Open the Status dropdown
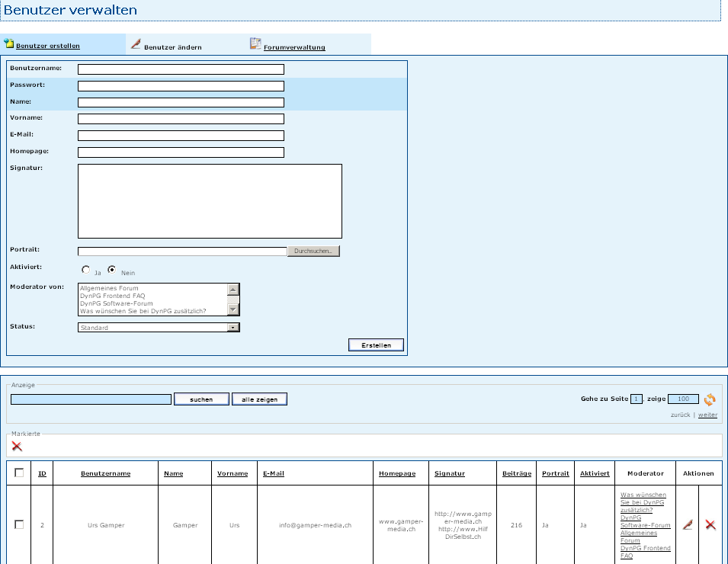Viewport: 728px width, 564px height. 233,328
